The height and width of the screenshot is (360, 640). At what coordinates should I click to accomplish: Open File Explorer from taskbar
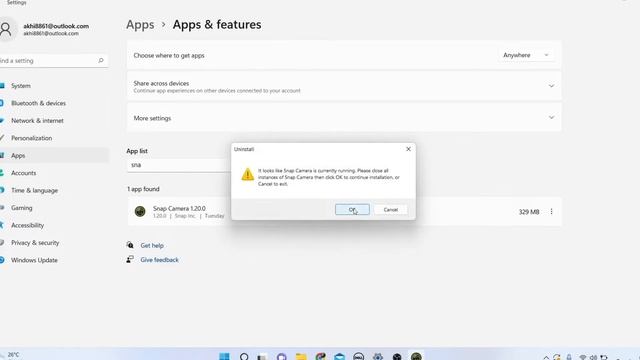click(x=301, y=356)
